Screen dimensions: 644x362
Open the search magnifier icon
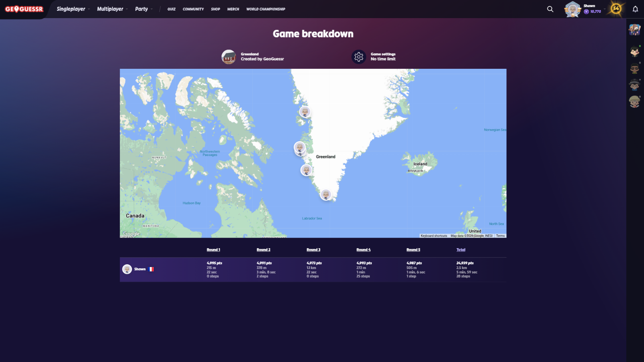point(550,9)
